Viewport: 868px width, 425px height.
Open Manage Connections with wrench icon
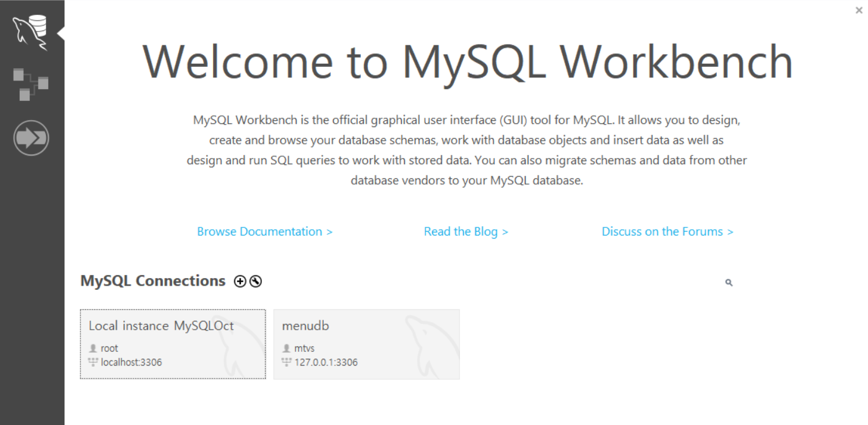coord(255,281)
